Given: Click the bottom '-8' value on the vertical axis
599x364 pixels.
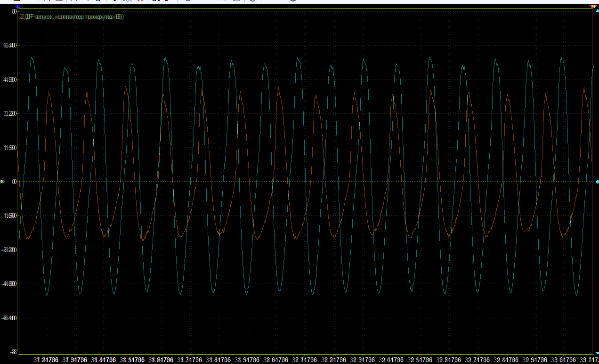Looking at the screenshot, I should point(13,352).
